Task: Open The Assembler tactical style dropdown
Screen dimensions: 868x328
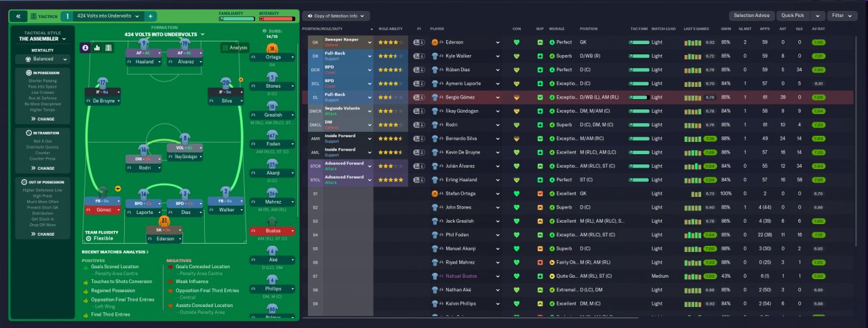Action: 43,39
